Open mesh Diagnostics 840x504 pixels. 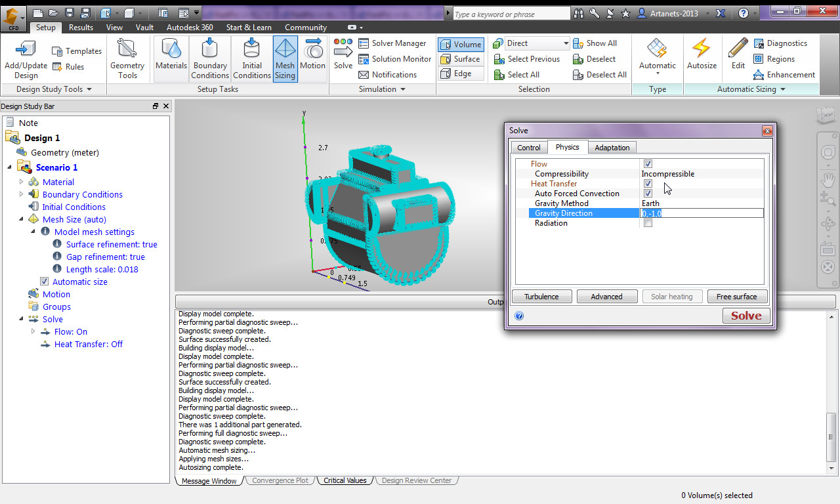780,43
